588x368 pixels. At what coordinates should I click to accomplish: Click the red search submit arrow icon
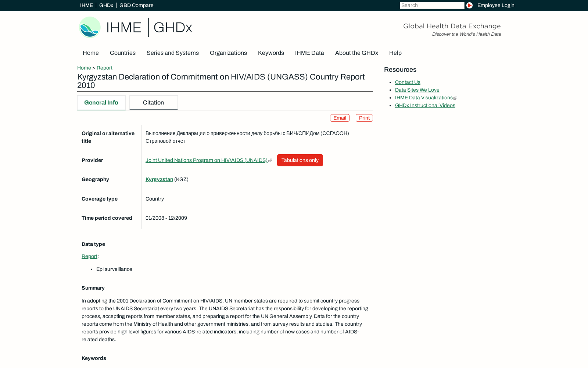(x=469, y=6)
